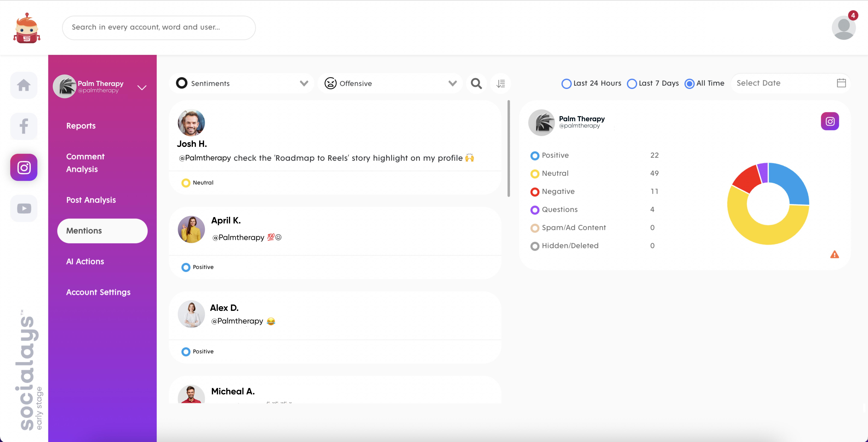Image resolution: width=868 pixels, height=442 pixels.
Task: Toggle the Neutral sentiment legend item
Action: tap(550, 174)
